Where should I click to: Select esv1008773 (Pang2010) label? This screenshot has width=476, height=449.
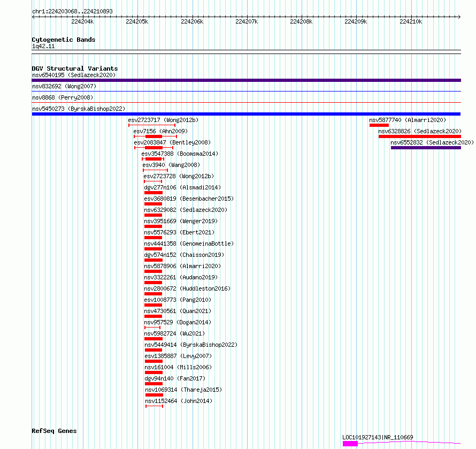click(x=178, y=300)
